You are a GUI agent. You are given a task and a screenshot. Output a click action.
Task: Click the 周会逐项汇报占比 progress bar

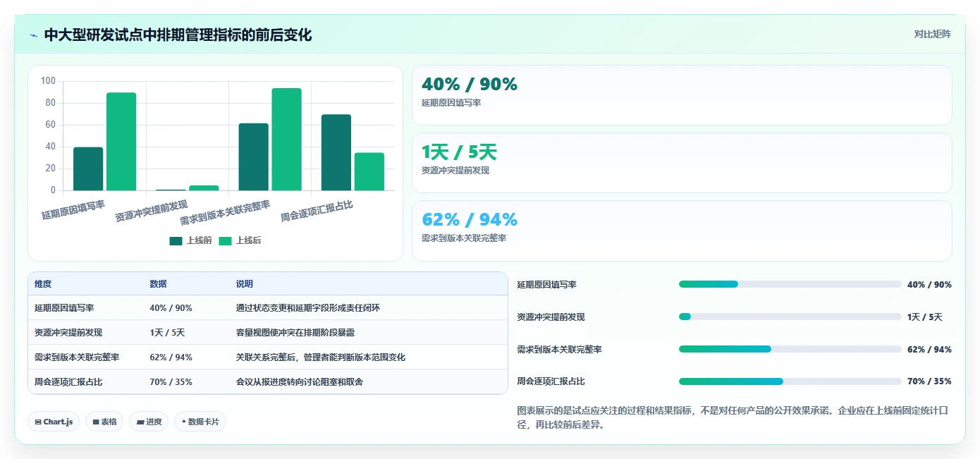[x=790, y=381]
